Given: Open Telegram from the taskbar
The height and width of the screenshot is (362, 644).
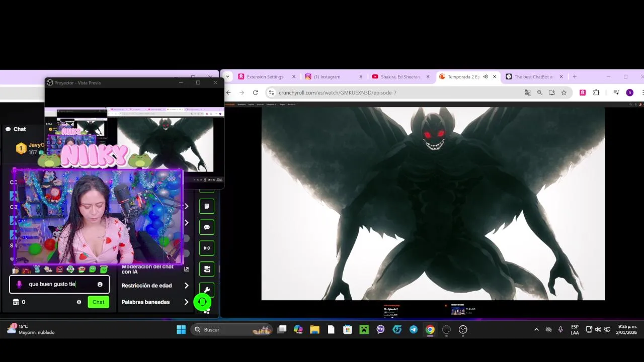Looking at the screenshot, I should coord(414,330).
